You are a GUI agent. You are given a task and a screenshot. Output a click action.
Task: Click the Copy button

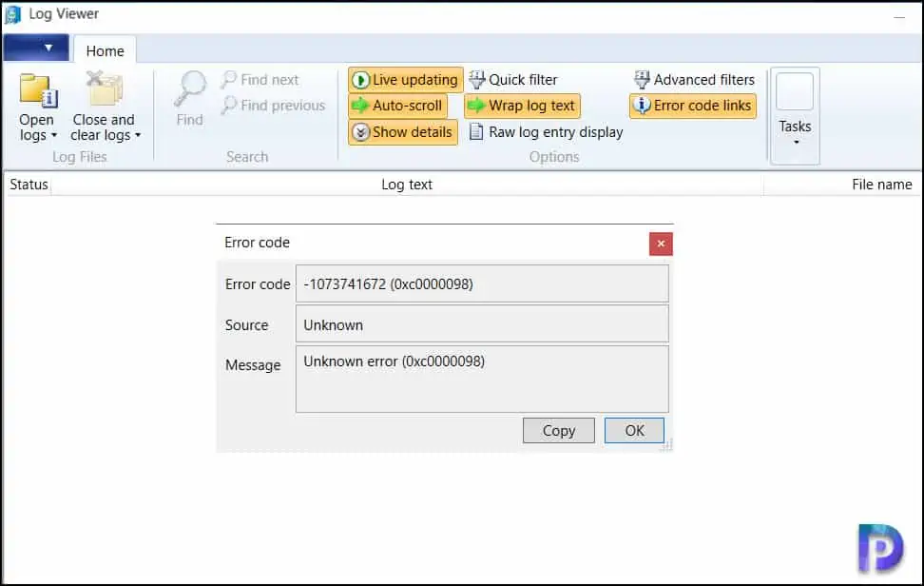point(559,431)
